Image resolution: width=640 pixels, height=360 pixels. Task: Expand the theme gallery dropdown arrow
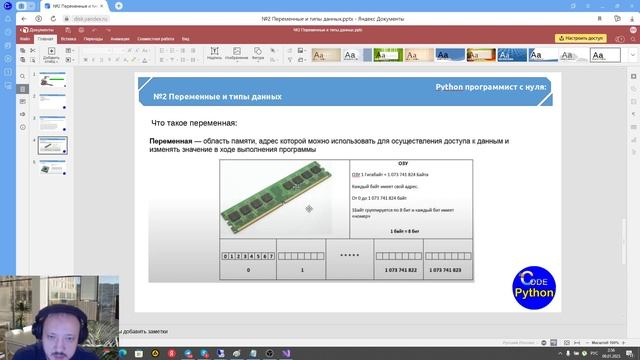(x=632, y=55)
